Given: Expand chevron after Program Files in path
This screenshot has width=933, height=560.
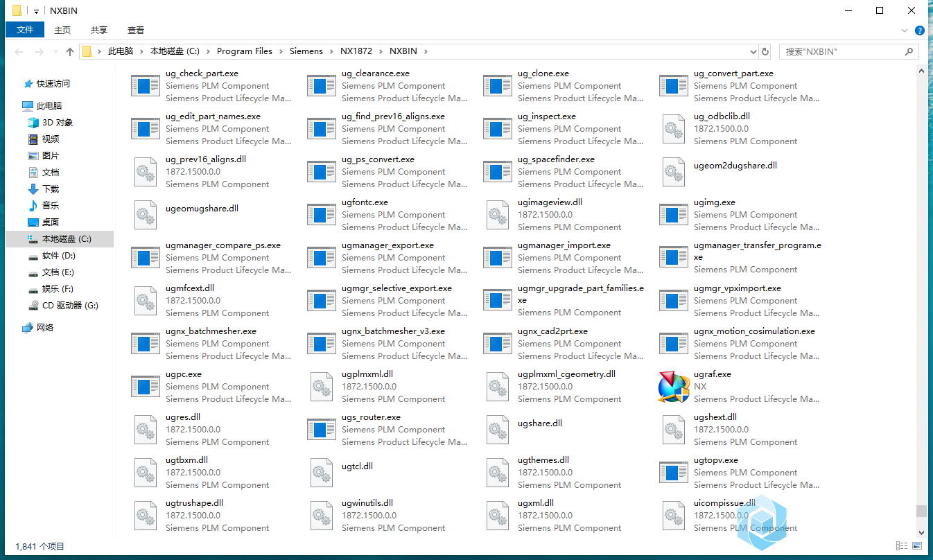Looking at the screenshot, I should (281, 51).
